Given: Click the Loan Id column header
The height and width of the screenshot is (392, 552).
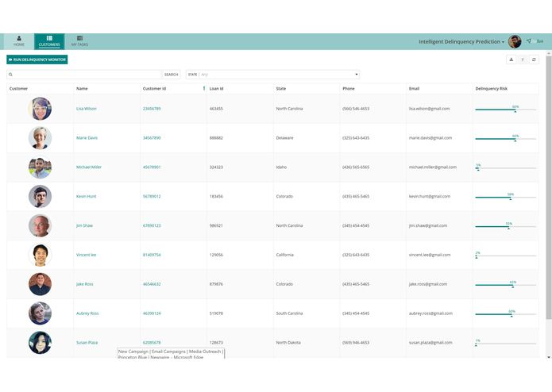Looking at the screenshot, I should tap(216, 89).
